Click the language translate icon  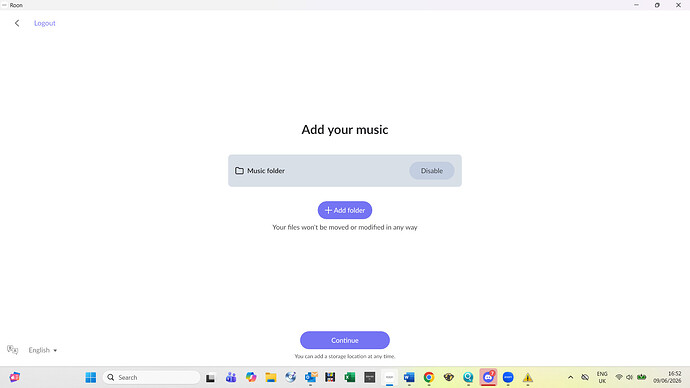coord(12,350)
